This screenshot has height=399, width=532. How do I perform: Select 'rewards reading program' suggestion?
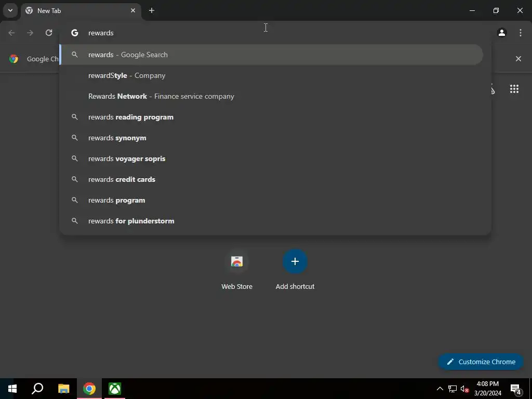[x=271, y=117]
